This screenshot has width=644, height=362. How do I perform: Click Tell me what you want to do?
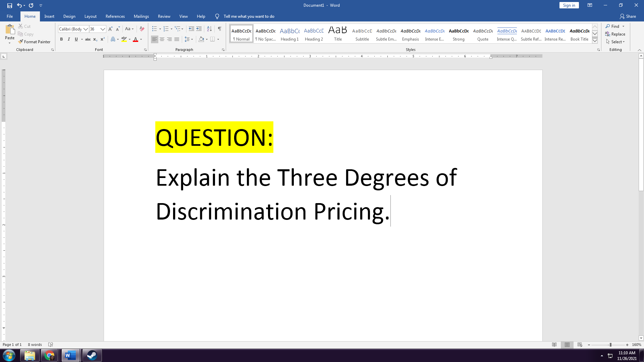pos(249,16)
